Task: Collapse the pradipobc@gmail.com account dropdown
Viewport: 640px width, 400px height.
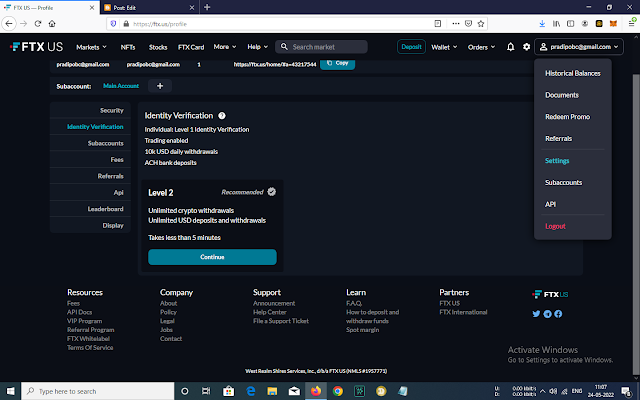Action: pyautogui.click(x=579, y=47)
